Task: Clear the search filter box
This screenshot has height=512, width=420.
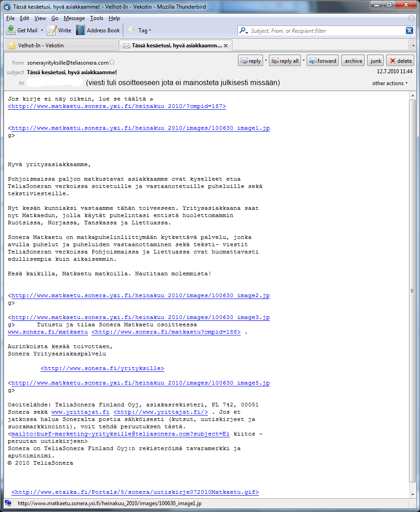Action: pos(409,30)
